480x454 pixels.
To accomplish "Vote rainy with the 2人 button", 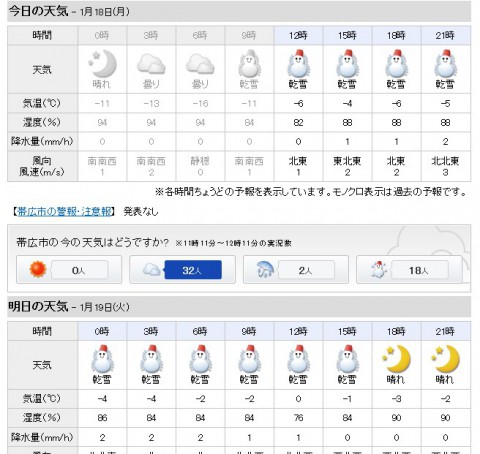I will click(306, 270).
